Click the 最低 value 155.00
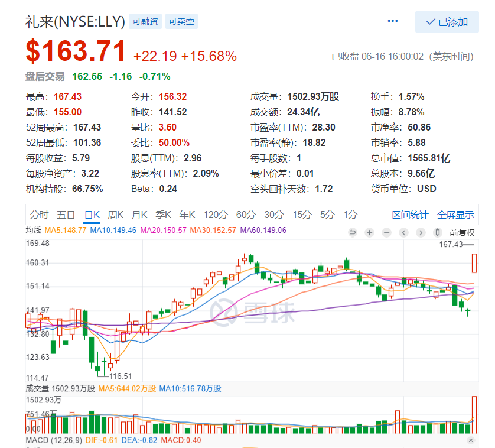Screen dimensions: 495x448 point(67,112)
